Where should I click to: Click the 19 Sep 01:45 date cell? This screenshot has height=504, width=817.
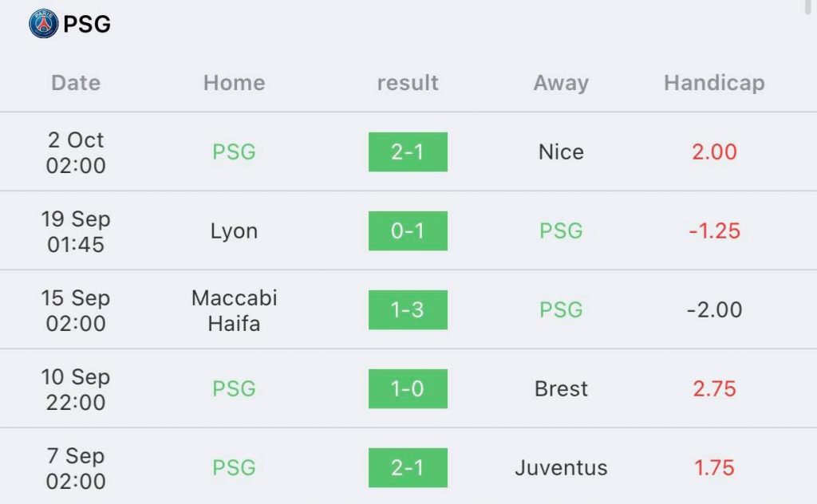pos(76,231)
